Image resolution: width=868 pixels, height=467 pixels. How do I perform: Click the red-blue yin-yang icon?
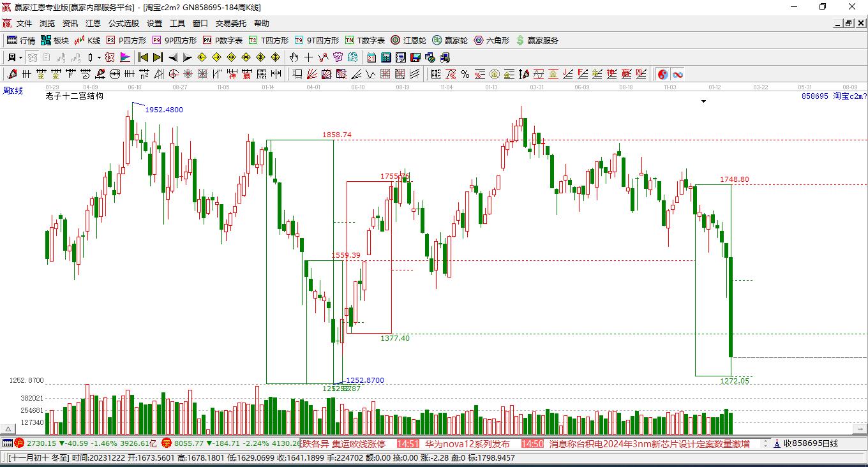(663, 74)
